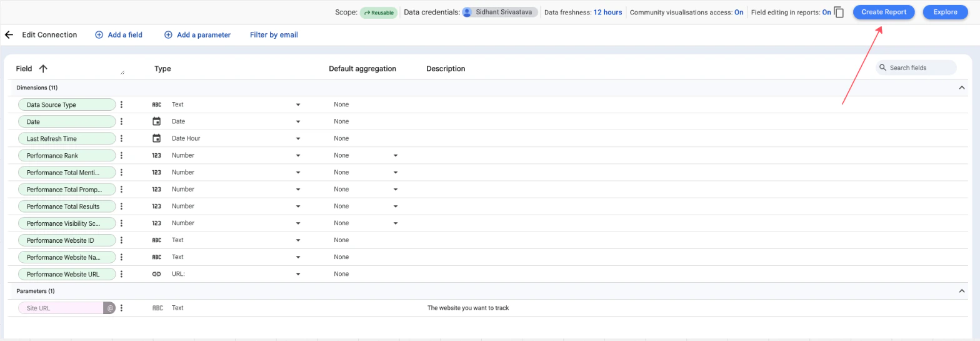Click the Description column header
The image size is (980, 341).
tap(446, 69)
